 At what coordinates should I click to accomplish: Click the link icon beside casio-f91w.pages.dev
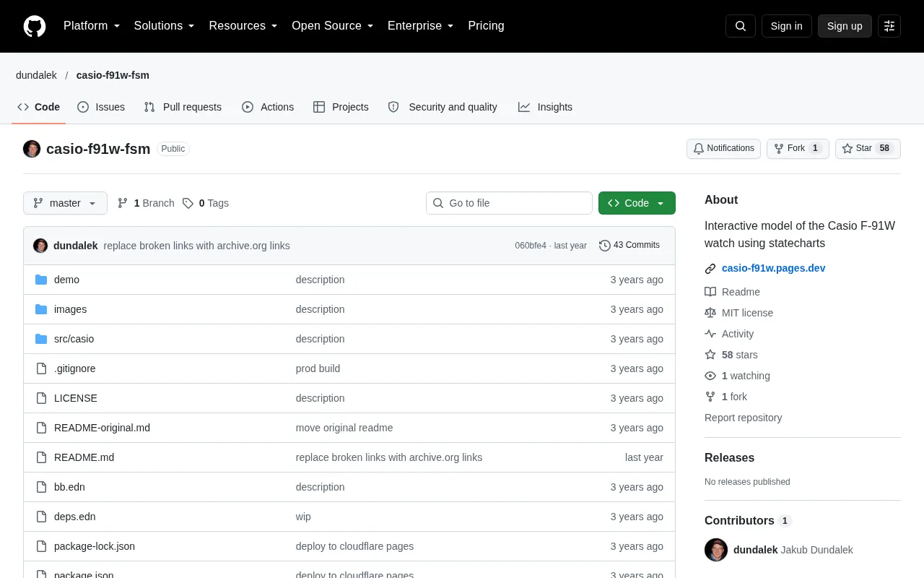click(x=710, y=269)
